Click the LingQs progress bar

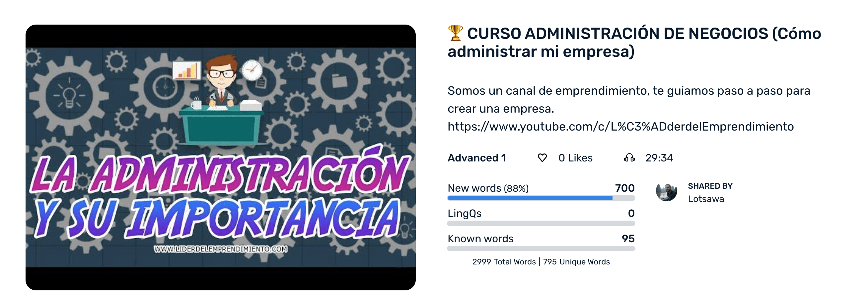pos(541,223)
